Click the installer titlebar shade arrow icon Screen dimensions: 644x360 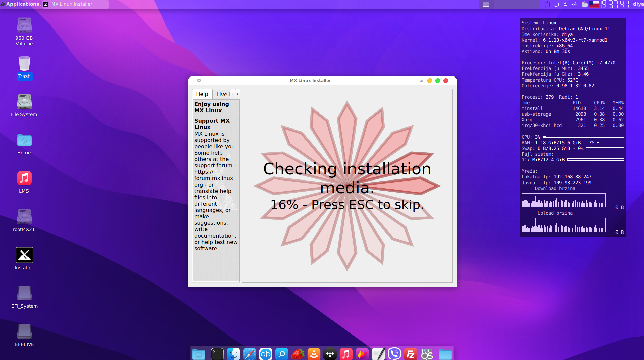click(x=422, y=81)
